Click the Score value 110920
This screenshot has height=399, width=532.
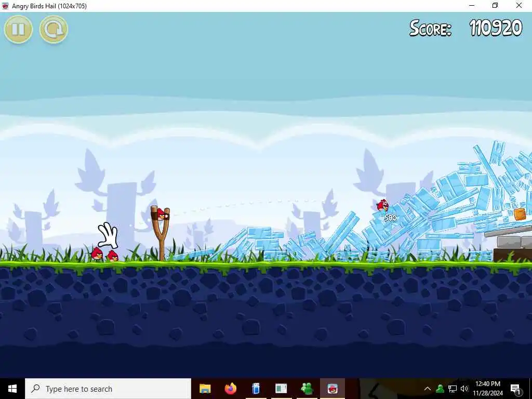(x=496, y=28)
